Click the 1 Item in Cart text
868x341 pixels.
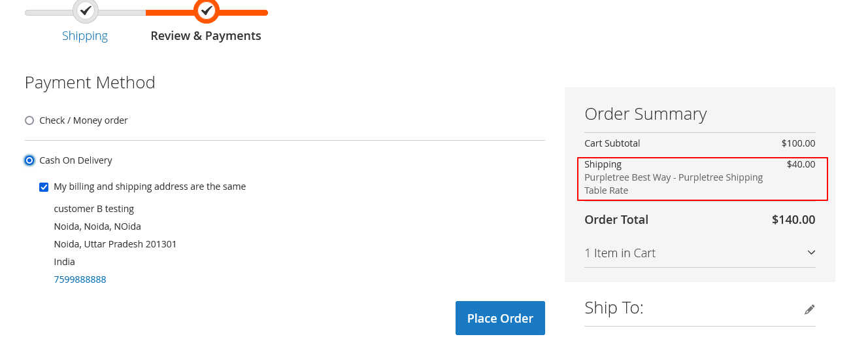[620, 253]
